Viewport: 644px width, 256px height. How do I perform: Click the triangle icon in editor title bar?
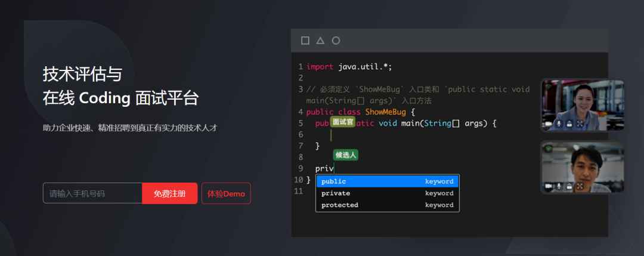320,40
